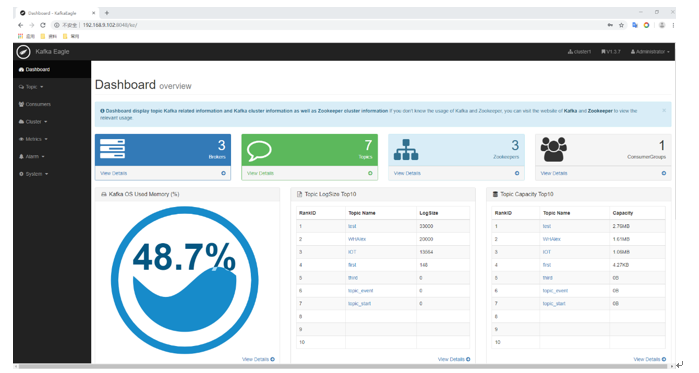Click the 48.7% memory gauge
The width and height of the screenshot is (699, 373).
pos(185,280)
